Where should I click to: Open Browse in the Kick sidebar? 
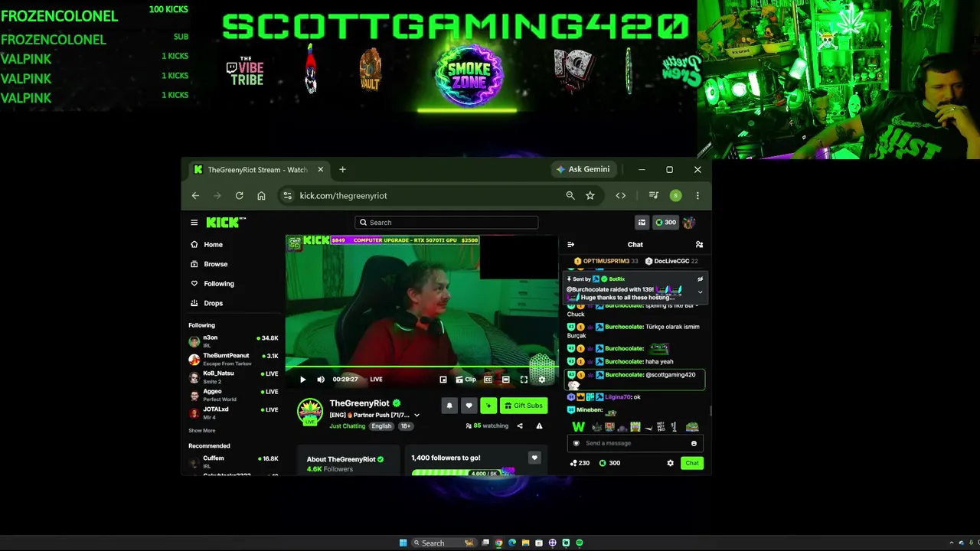tap(233, 264)
